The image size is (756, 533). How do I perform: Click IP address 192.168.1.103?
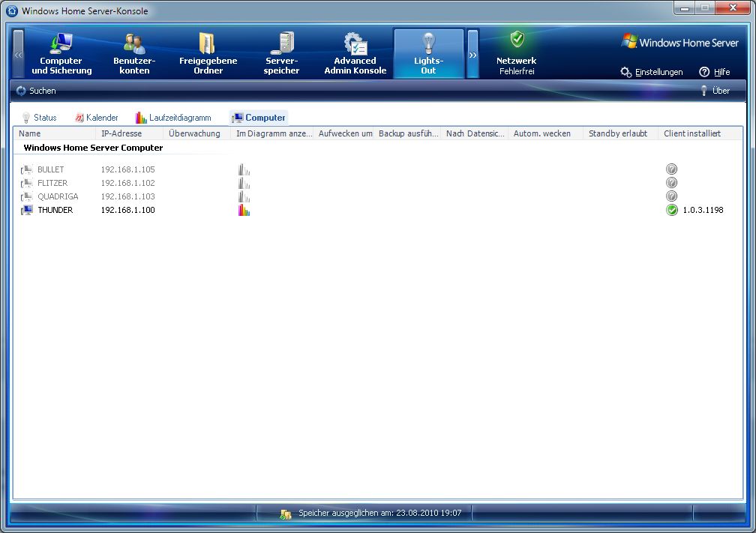coord(127,196)
